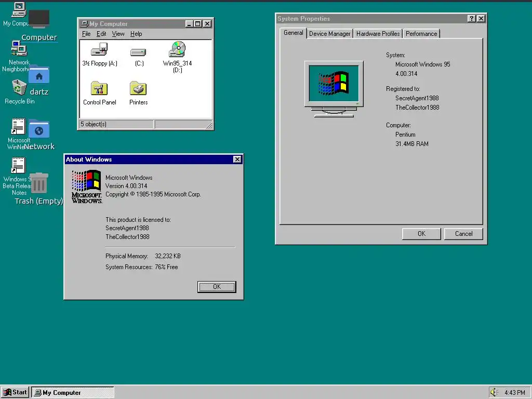Click 'Pentium' text in System Properties
Viewport: 532px width, 399px height.
405,135
